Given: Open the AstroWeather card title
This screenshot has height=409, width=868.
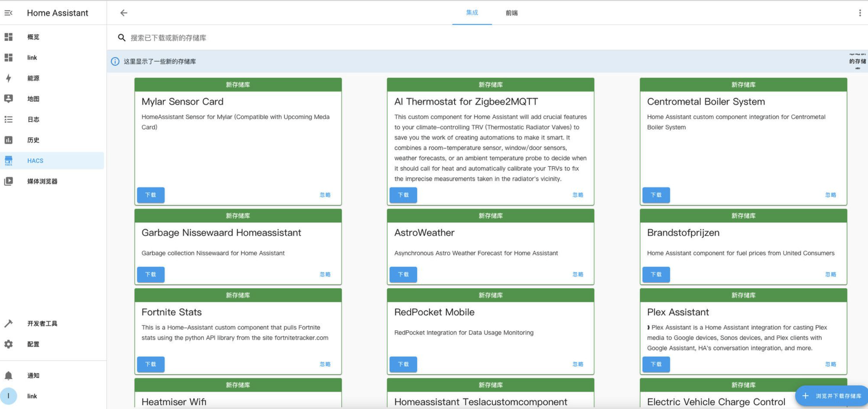Looking at the screenshot, I should [424, 233].
